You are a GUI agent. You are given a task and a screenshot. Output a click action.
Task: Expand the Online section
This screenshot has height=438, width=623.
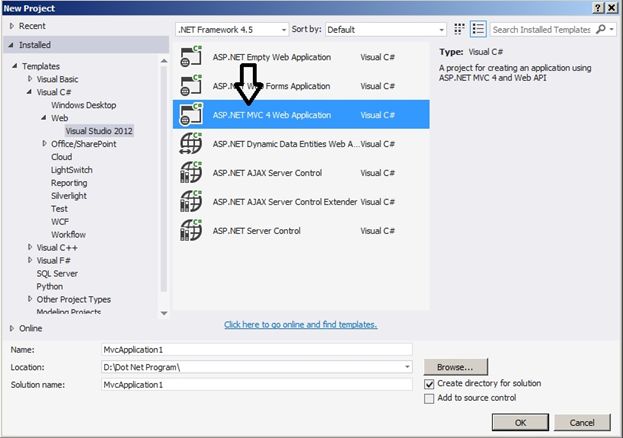12,328
